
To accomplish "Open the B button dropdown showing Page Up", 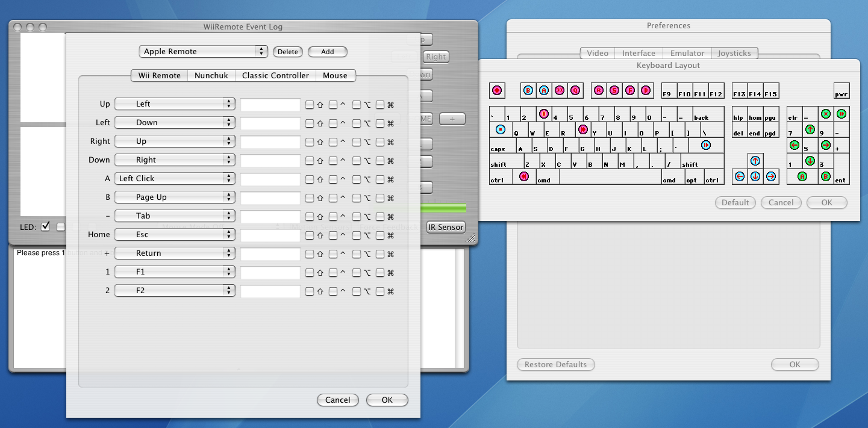I will [x=175, y=197].
